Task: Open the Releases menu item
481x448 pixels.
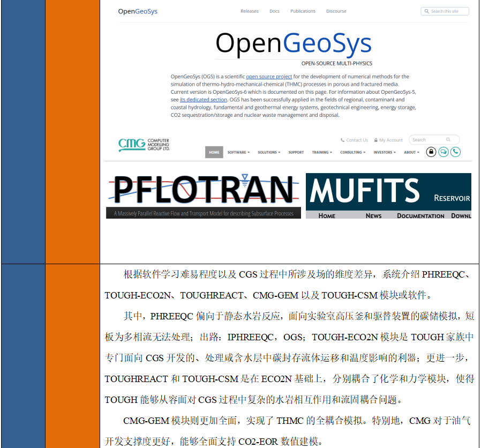Action: pyautogui.click(x=250, y=11)
